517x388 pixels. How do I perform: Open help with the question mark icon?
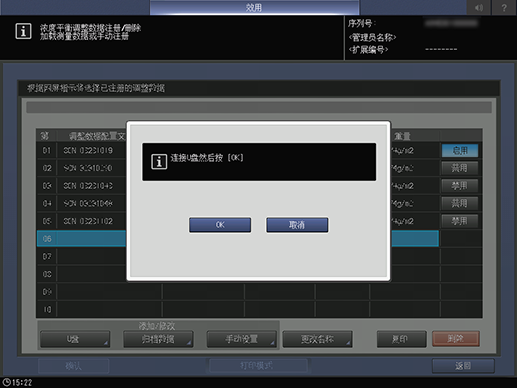pyautogui.click(x=504, y=7)
